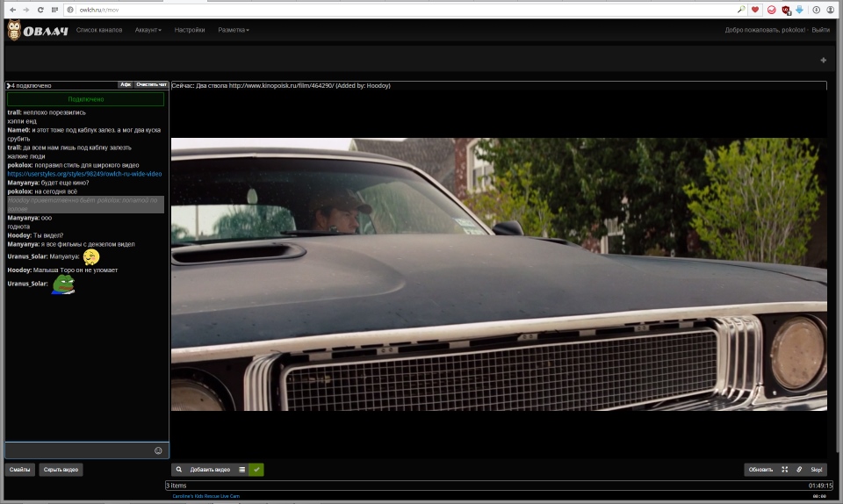The height and width of the screenshot is (504, 843).
Task: Click the 'Добро пожаловать, pokolox!' greeting
Action: (765, 30)
